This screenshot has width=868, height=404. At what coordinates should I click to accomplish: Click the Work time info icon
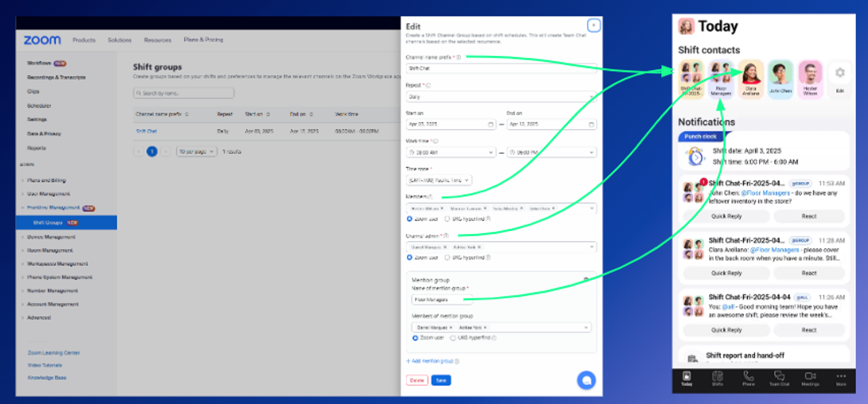pos(435,141)
